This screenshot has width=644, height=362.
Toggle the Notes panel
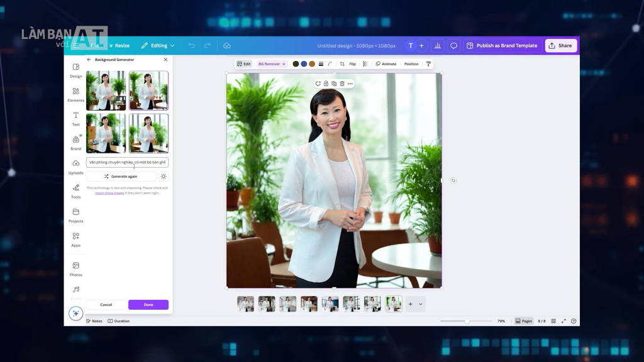[94, 321]
